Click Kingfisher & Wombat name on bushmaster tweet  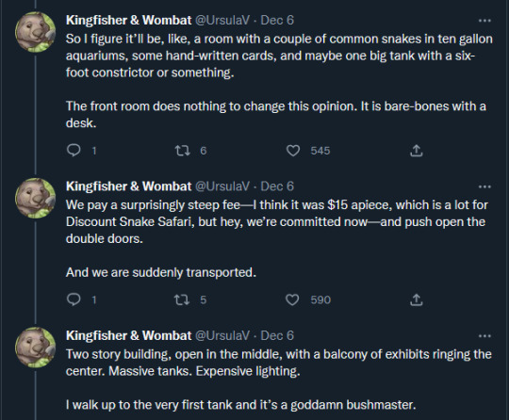pos(128,335)
